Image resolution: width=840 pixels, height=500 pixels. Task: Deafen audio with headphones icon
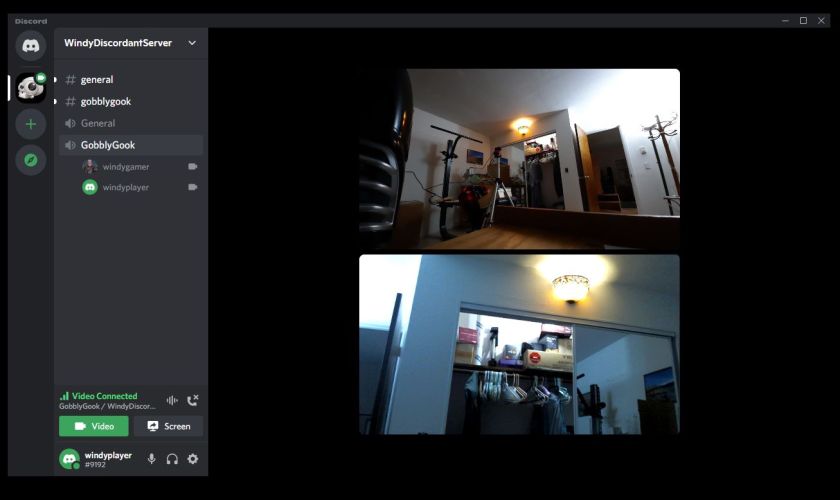pyautogui.click(x=172, y=459)
